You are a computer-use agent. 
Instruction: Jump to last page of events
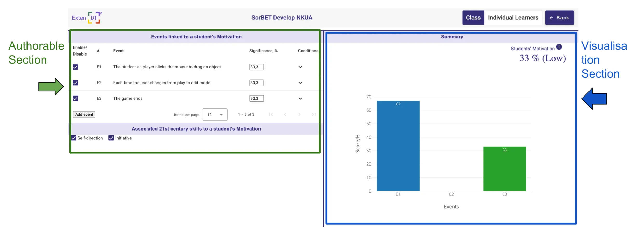[x=313, y=114]
